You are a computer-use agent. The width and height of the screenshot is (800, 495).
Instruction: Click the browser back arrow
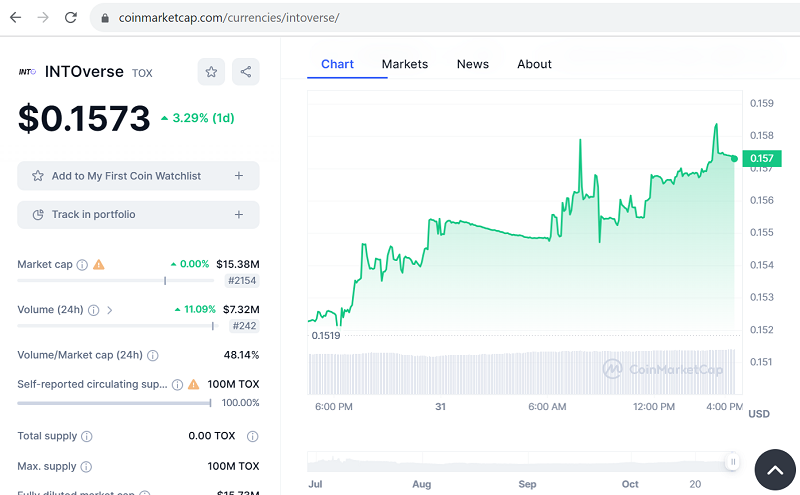(15, 18)
